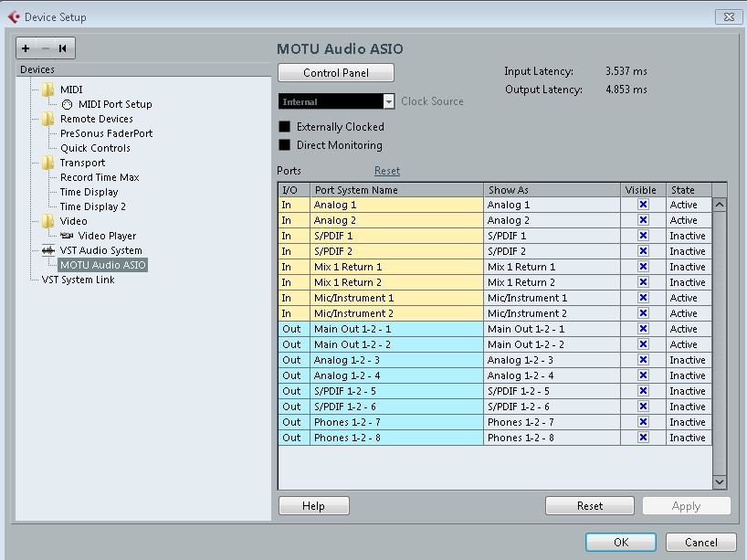Close the Device Setup dialog

(x=729, y=17)
